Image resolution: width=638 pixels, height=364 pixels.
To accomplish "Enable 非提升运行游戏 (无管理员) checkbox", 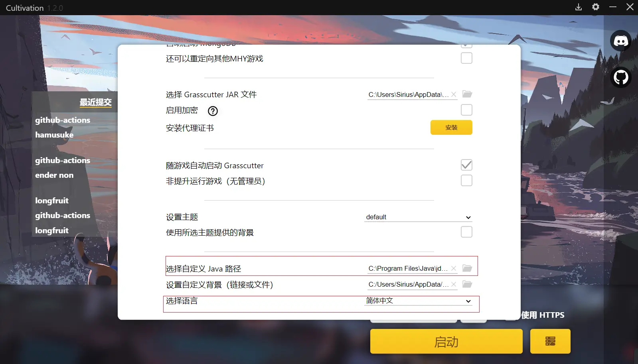I will click(x=466, y=181).
